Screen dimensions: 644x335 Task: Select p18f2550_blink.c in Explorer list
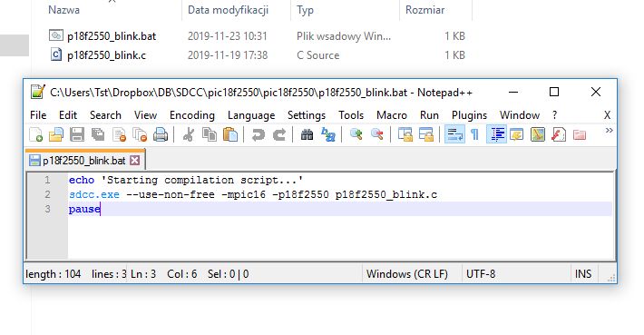coord(106,55)
